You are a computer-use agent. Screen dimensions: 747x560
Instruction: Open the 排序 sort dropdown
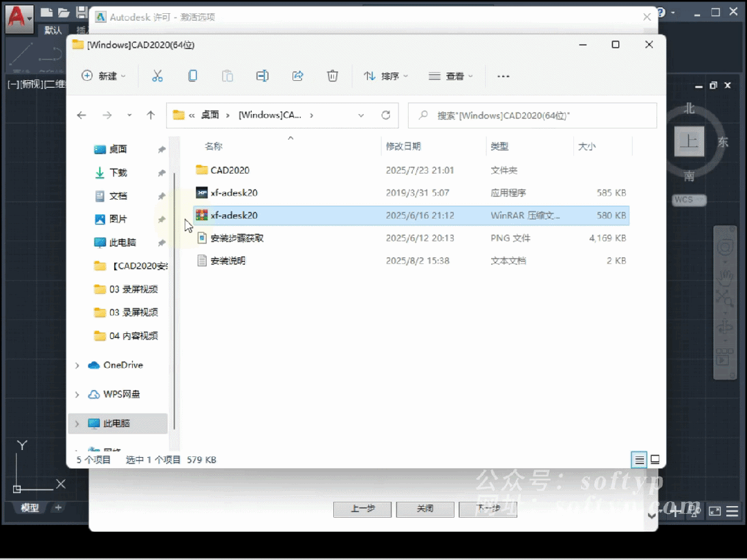(x=385, y=76)
